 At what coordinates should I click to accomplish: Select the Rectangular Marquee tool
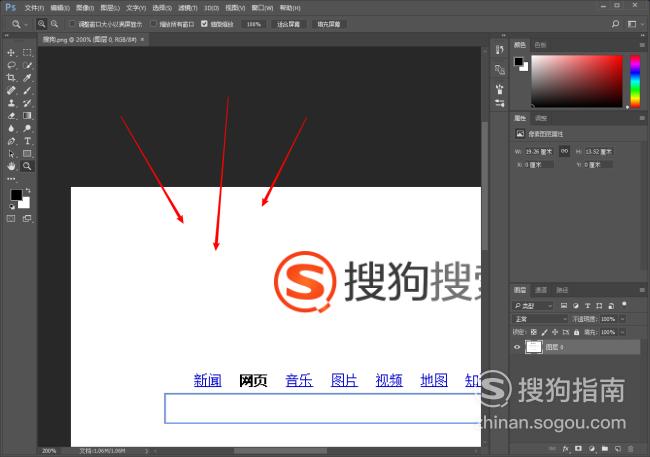tap(27, 53)
